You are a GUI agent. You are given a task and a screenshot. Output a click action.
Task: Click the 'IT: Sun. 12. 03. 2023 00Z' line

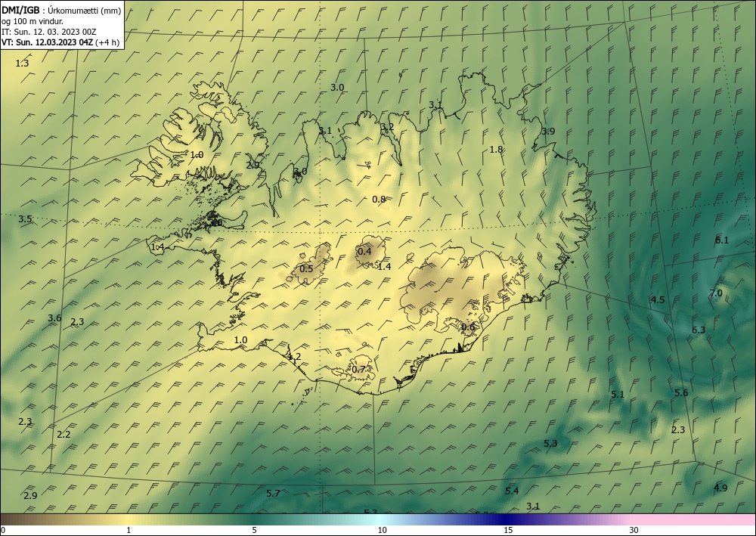click(48, 32)
